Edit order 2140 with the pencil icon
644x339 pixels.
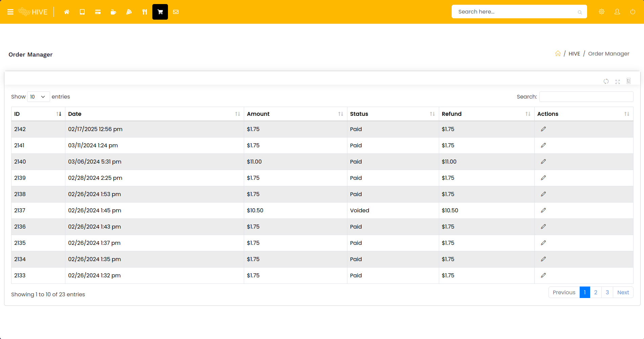pyautogui.click(x=543, y=162)
